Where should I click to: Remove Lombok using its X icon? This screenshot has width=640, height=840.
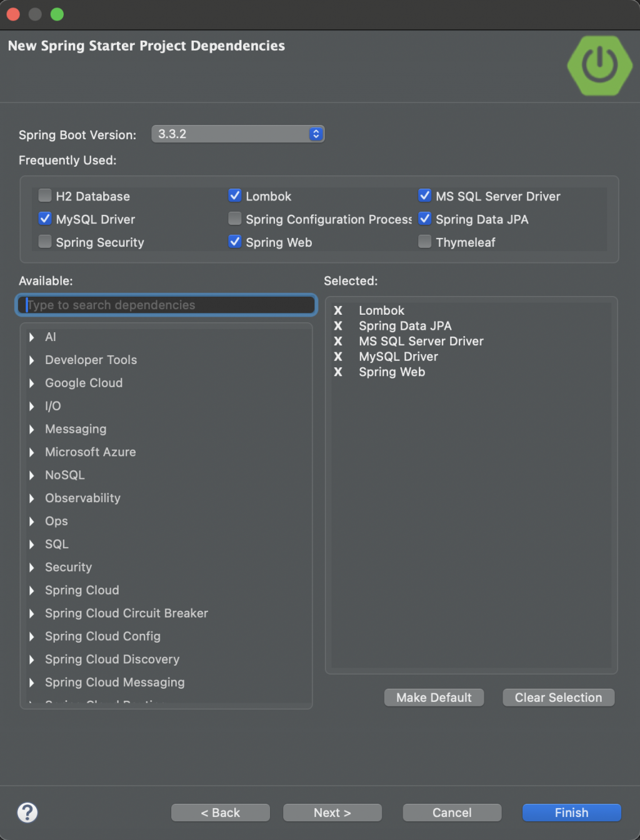click(338, 310)
